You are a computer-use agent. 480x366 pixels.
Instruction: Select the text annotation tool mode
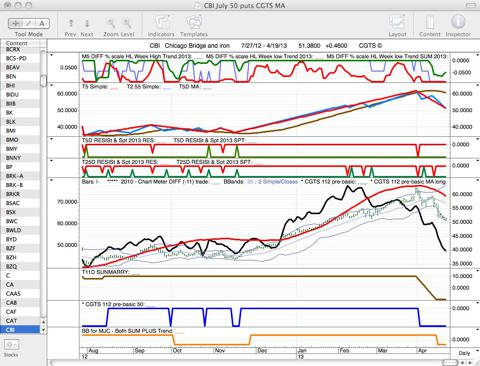(42, 23)
